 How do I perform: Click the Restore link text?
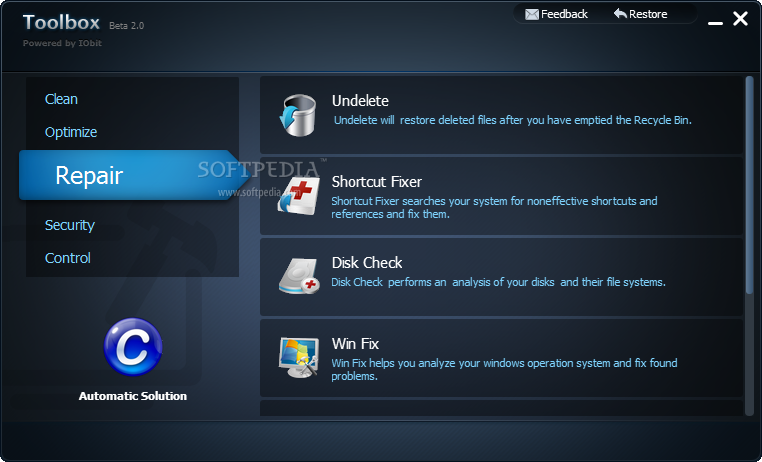point(648,15)
